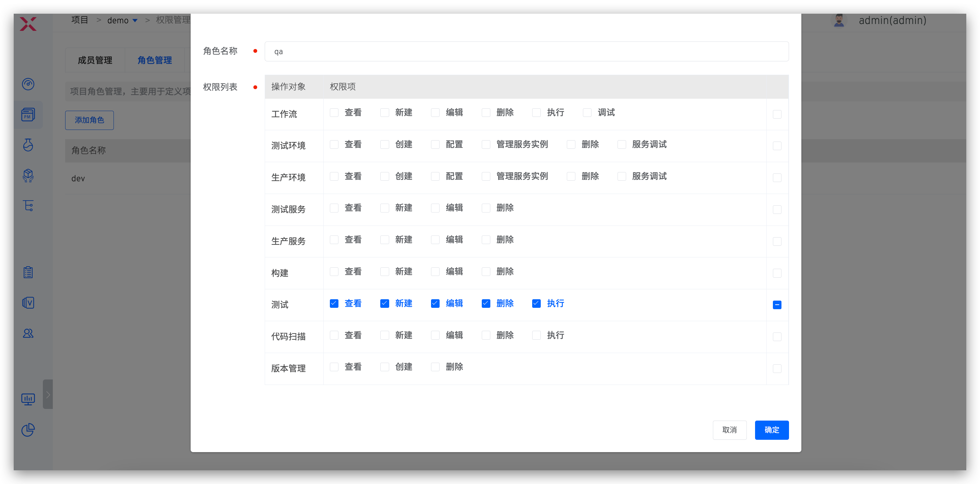Open the clipboard list sidebar icon

tap(28, 272)
